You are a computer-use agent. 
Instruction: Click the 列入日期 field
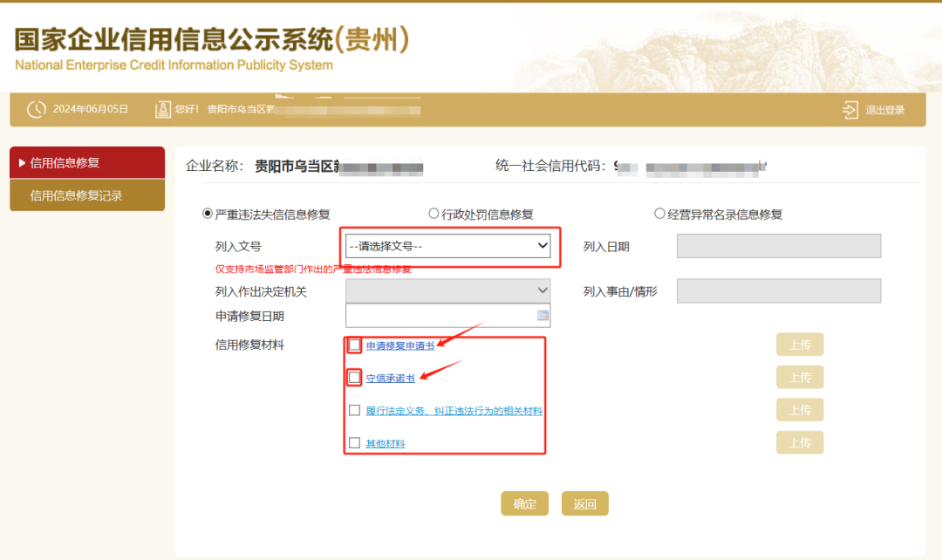(779, 246)
